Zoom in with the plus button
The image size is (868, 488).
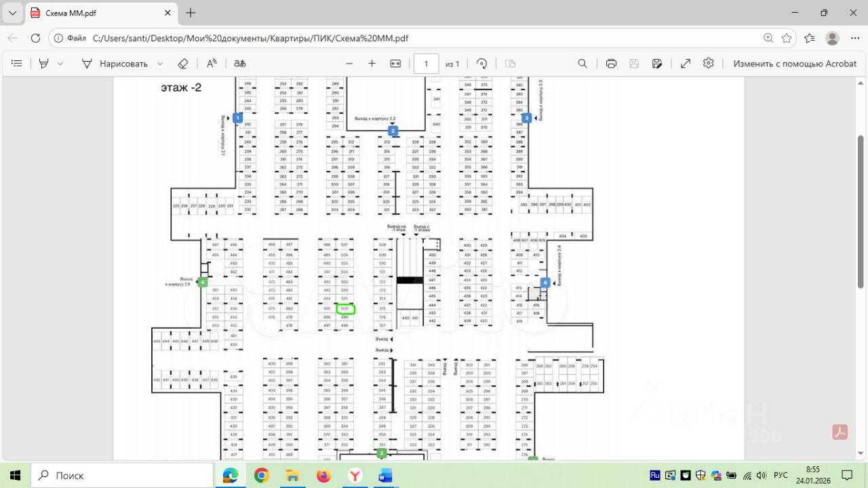[372, 63]
